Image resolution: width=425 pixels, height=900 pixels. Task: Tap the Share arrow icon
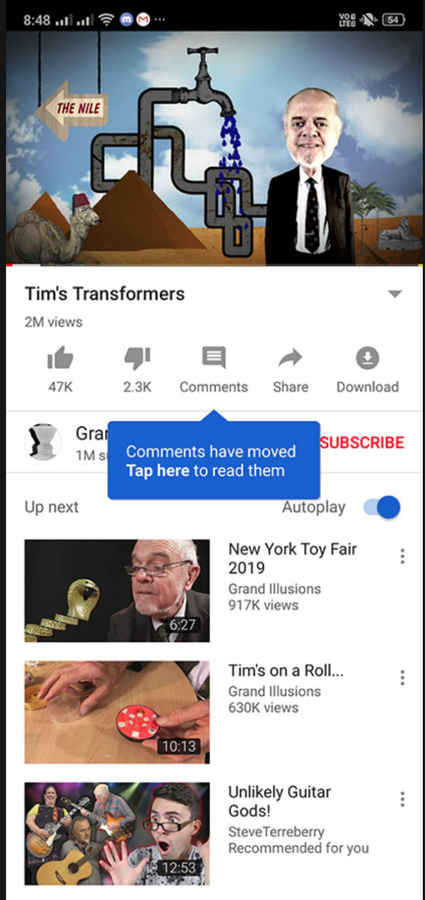point(290,359)
